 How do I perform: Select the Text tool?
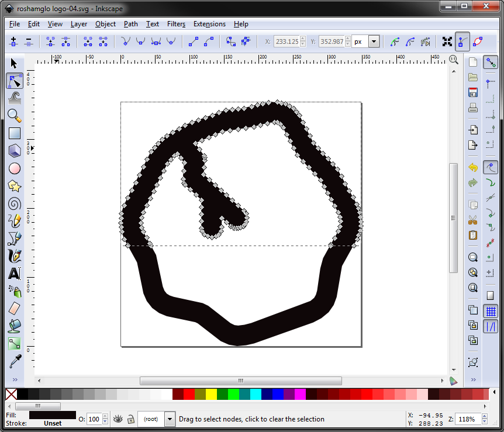click(15, 274)
